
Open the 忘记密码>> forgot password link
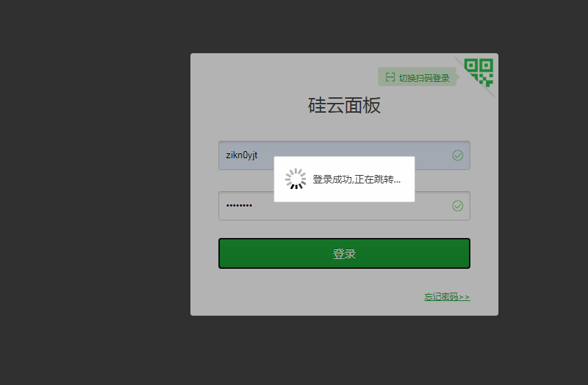(x=447, y=297)
